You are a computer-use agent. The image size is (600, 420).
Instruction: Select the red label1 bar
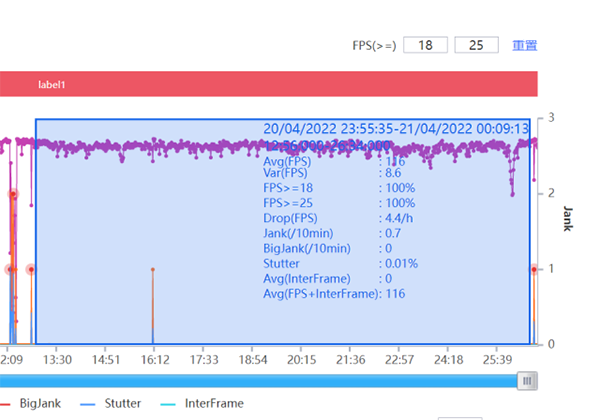(x=268, y=85)
